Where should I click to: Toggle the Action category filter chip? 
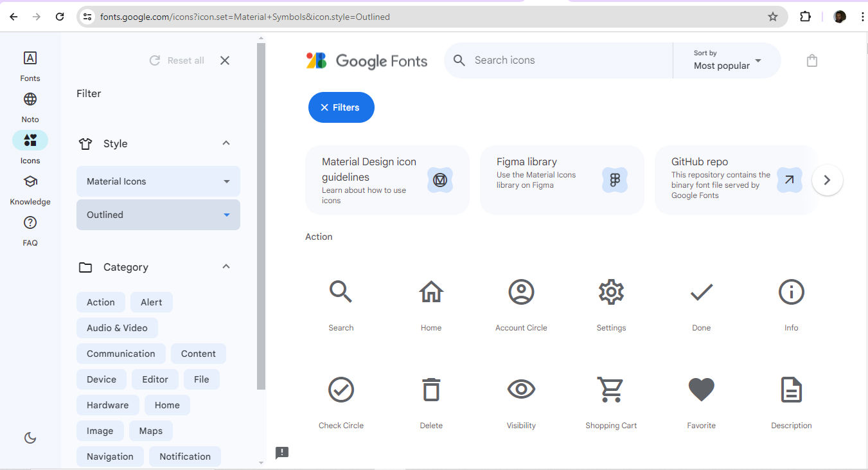100,302
